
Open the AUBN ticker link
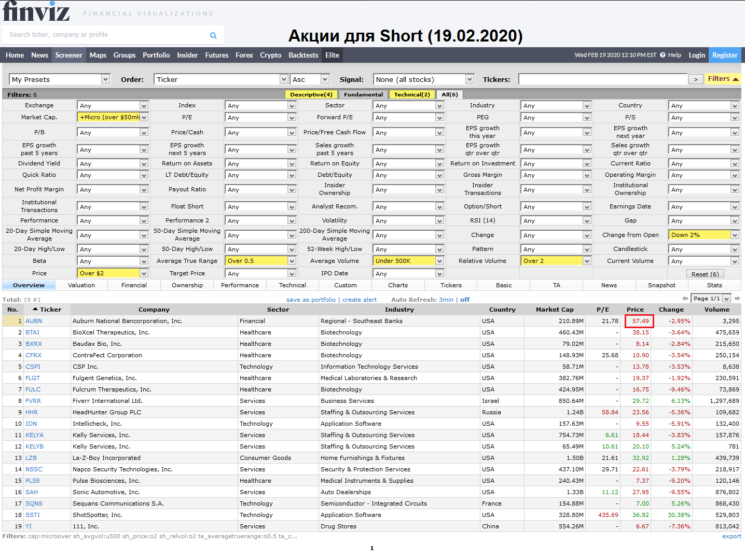point(34,321)
